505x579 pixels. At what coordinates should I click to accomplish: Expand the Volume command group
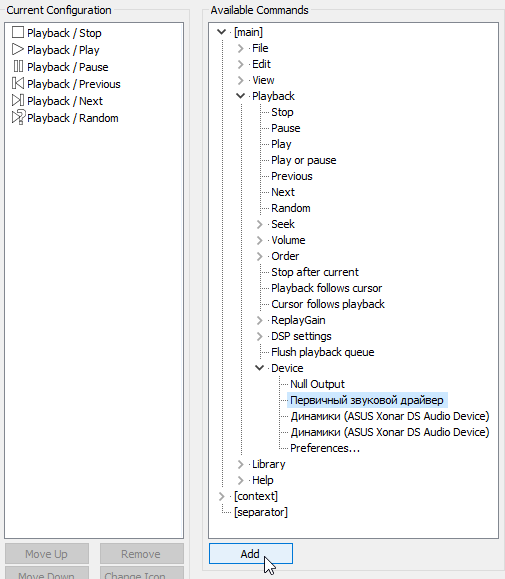pos(260,240)
